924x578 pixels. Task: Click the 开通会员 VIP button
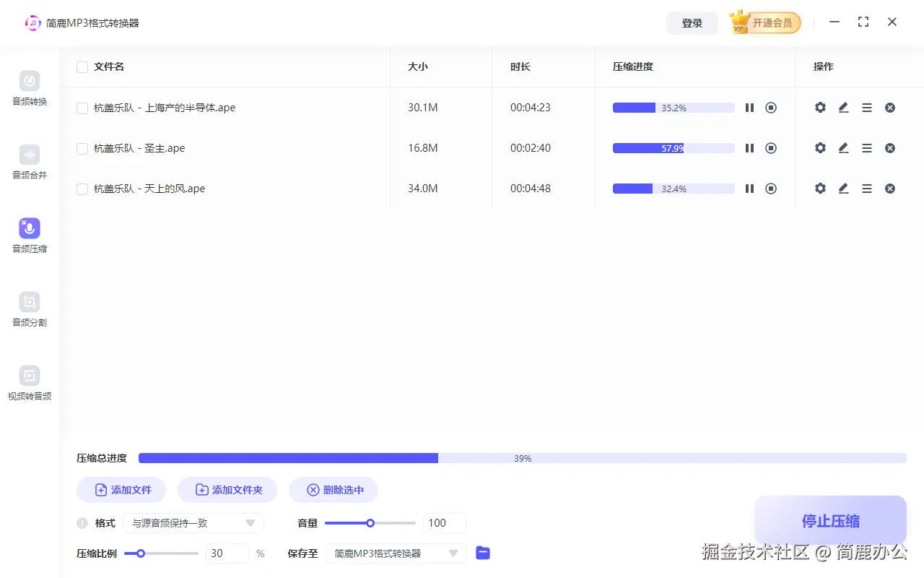click(x=765, y=22)
